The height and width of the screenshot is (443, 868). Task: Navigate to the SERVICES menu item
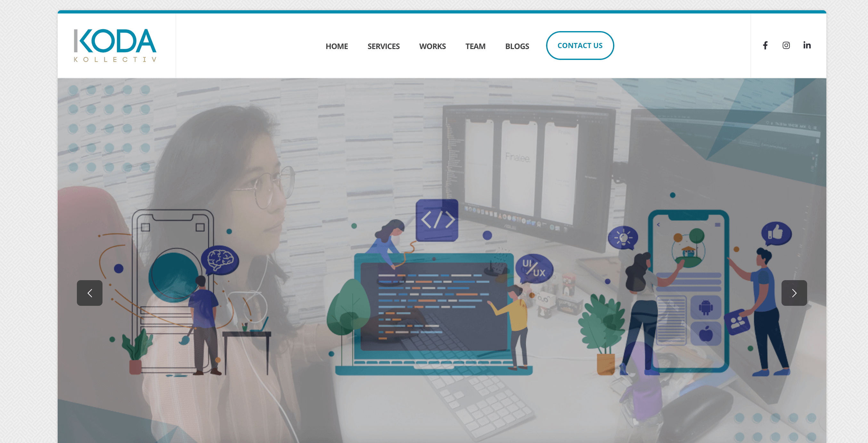point(383,46)
